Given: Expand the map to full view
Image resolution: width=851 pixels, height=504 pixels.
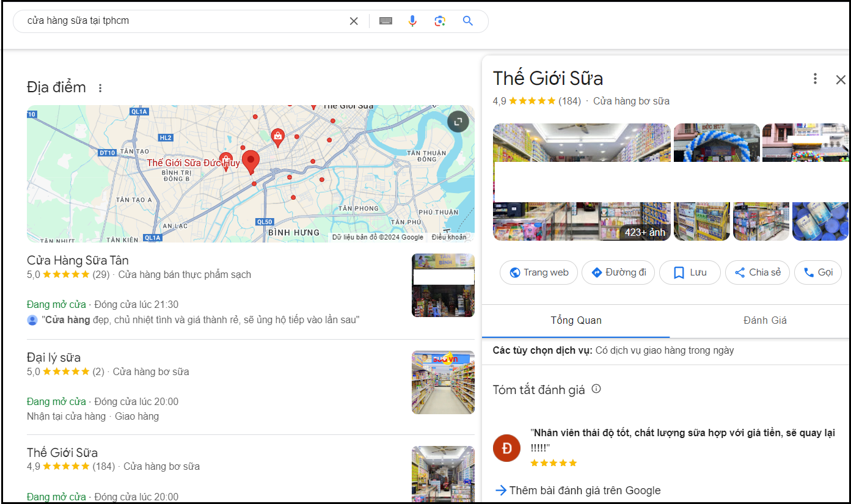Looking at the screenshot, I should point(458,122).
